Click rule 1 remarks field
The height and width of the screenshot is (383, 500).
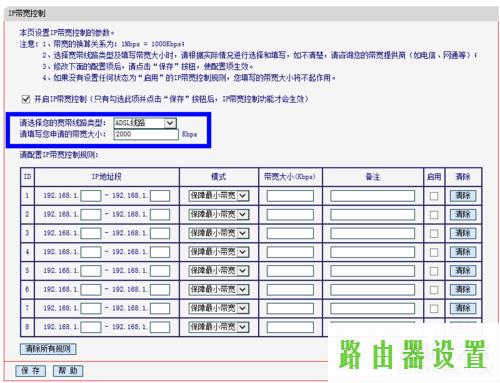[373, 196]
